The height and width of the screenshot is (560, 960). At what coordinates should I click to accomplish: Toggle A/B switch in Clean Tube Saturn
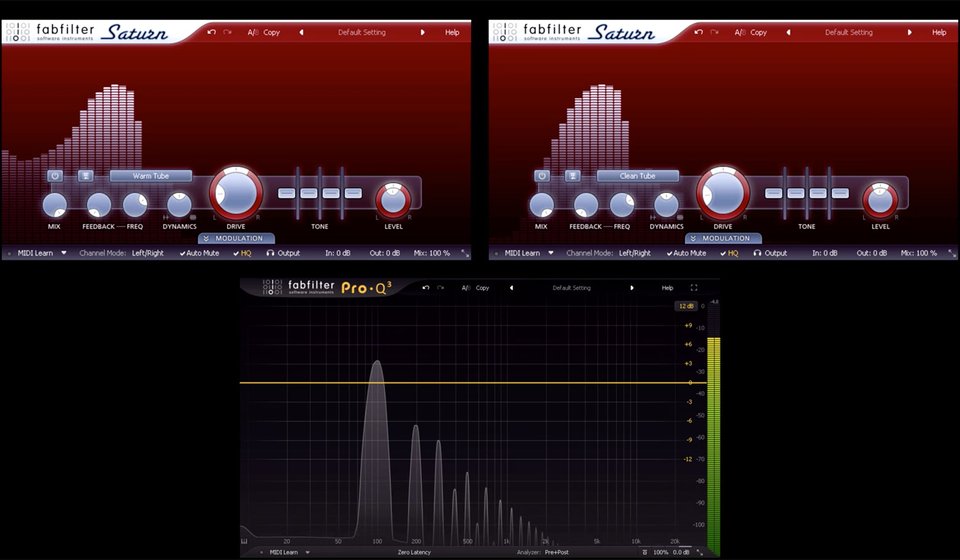pyautogui.click(x=740, y=32)
